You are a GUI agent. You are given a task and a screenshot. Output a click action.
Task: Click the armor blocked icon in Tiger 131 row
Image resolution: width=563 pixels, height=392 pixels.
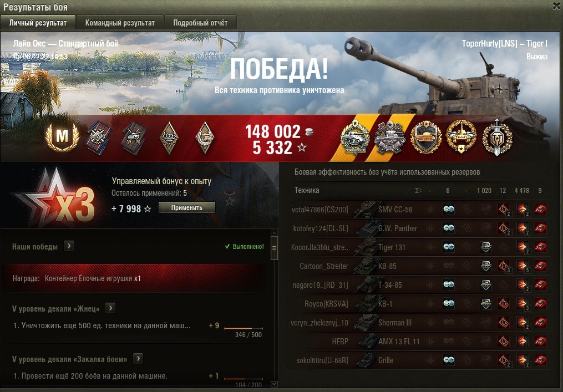point(486,247)
